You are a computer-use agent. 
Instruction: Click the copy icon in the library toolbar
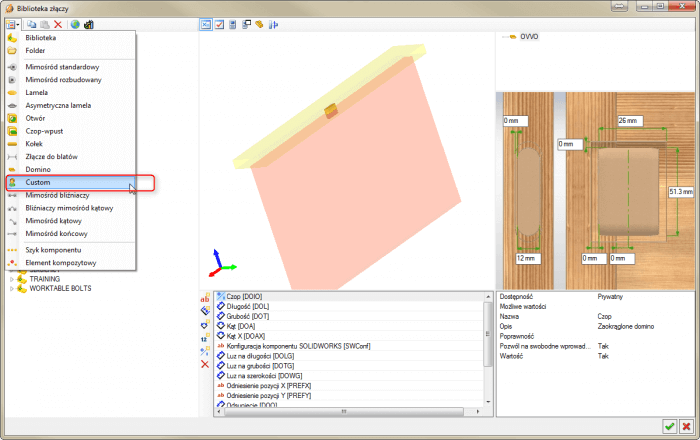tap(31, 25)
